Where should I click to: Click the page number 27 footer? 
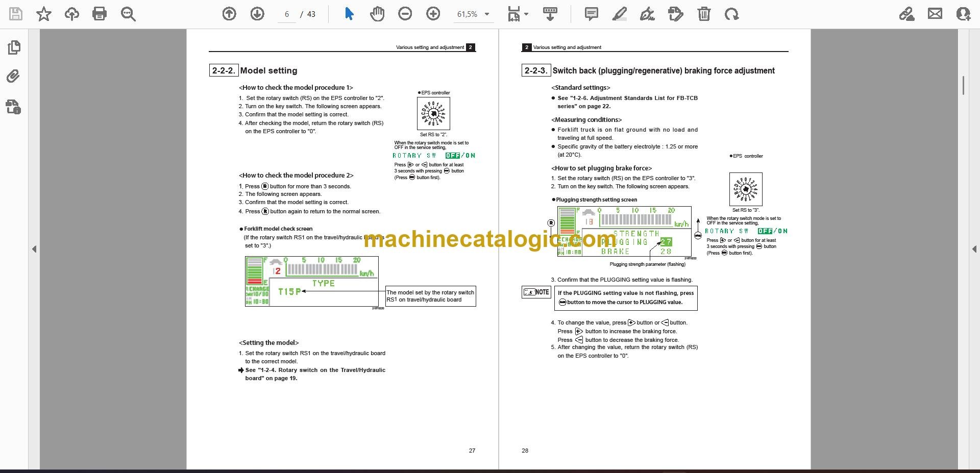pos(472,451)
